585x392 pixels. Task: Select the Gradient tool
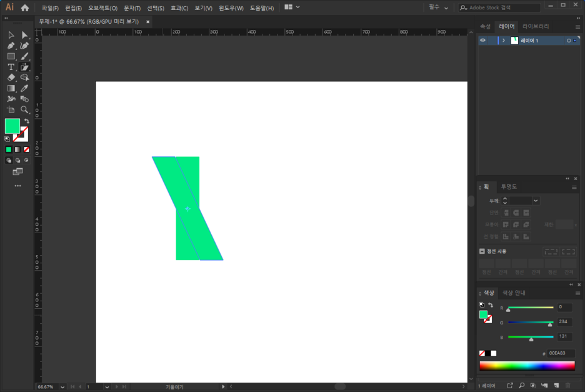point(11,88)
